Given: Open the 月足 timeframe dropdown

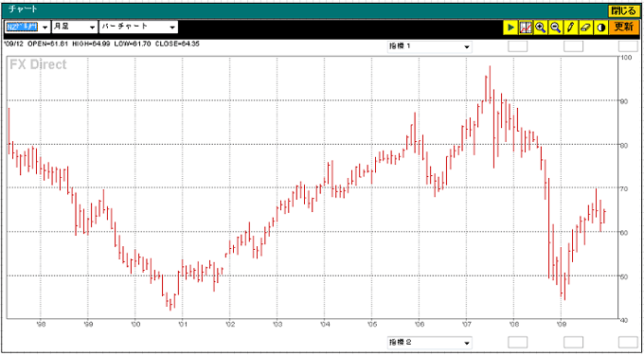Looking at the screenshot, I should [x=75, y=27].
